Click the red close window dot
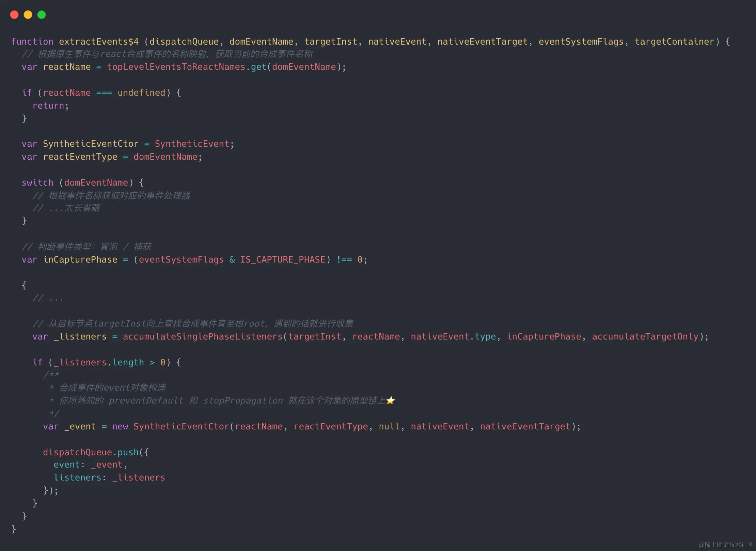 coord(14,15)
